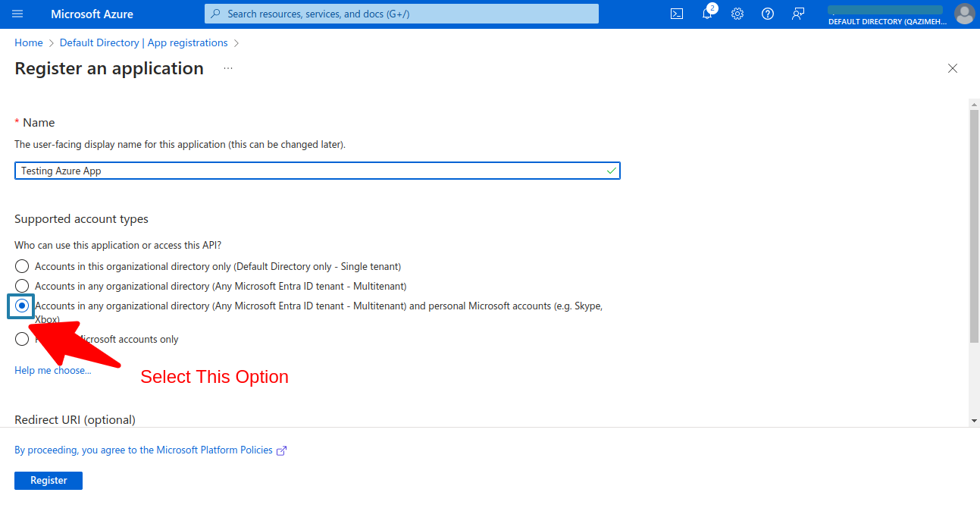Open the more options ellipsis beside title
The height and width of the screenshot is (505, 980).
pyautogui.click(x=228, y=68)
